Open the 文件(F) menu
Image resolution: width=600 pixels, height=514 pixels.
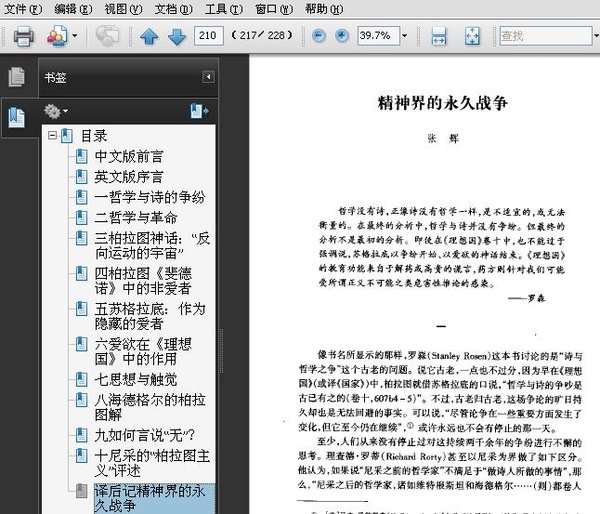[x=23, y=8]
